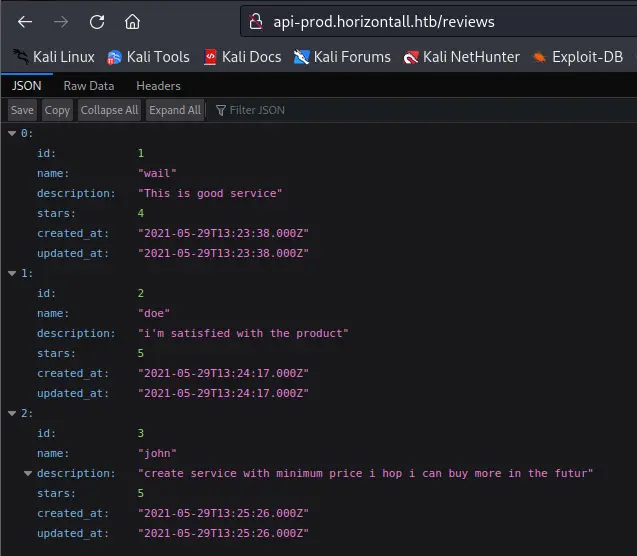Click the insecure connection padlock icon
The image size is (637, 556).
click(256, 22)
